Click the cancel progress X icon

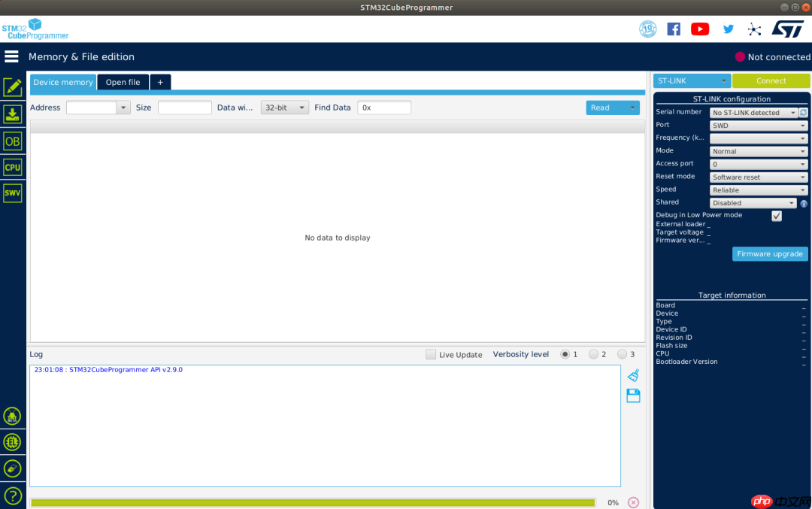[633, 502]
